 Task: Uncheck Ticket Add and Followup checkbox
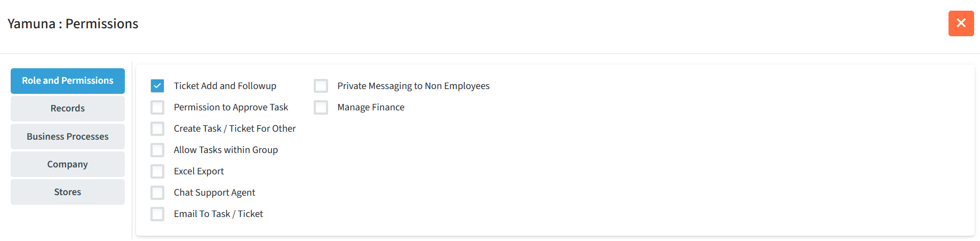click(x=157, y=86)
